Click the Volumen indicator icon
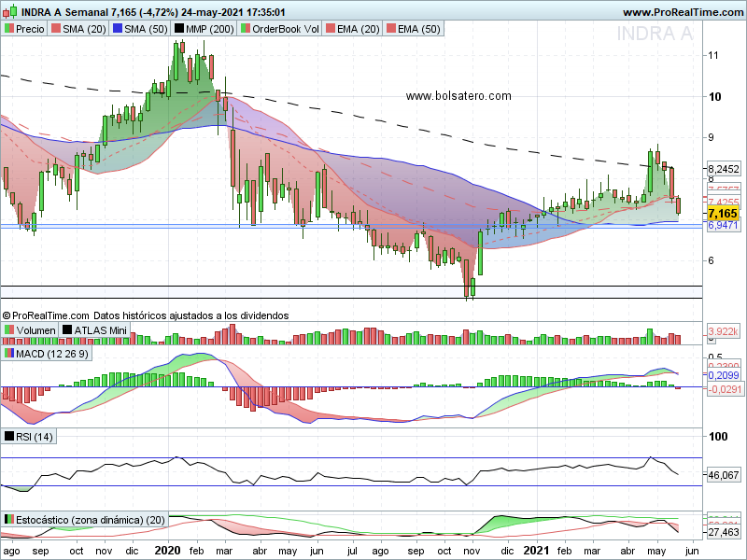Image resolution: width=747 pixels, height=560 pixels. click(x=9, y=329)
